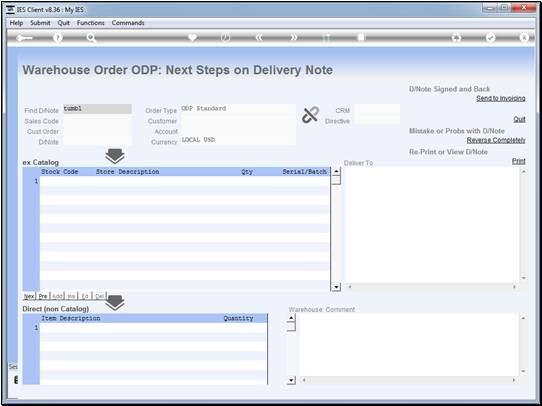Expand the ex Catalog double-chevron arrow
The width and height of the screenshot is (542, 406).
point(115,157)
